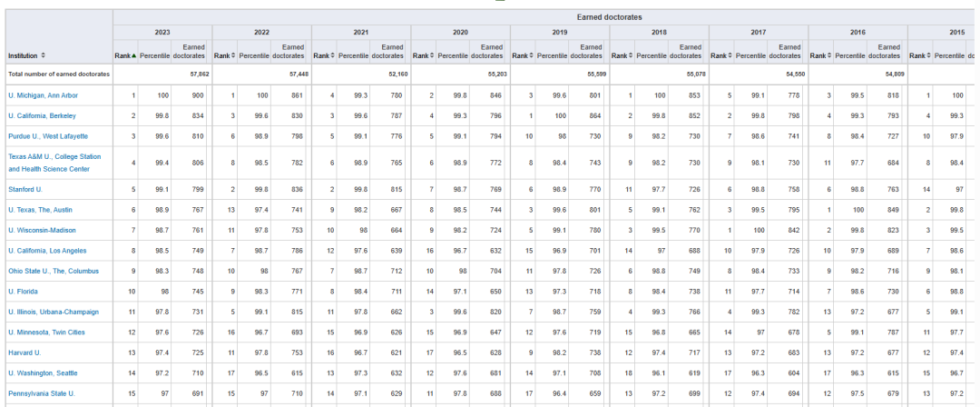Sort by 2022 Rank column arrows
This screenshot has height=407, width=980.
tap(233, 56)
